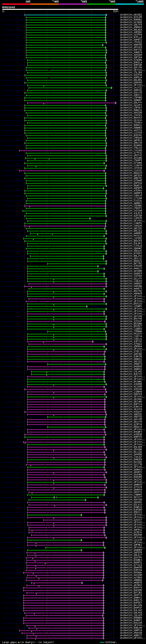Image resolution: width=146 pixels, height=644 pixels.
Task: Select the UniRef100_Q3E7U2 label
Action: [x=131, y=342]
